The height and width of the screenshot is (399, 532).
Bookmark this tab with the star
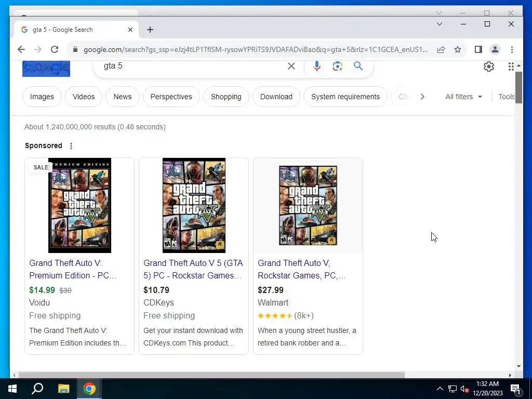pyautogui.click(x=458, y=49)
